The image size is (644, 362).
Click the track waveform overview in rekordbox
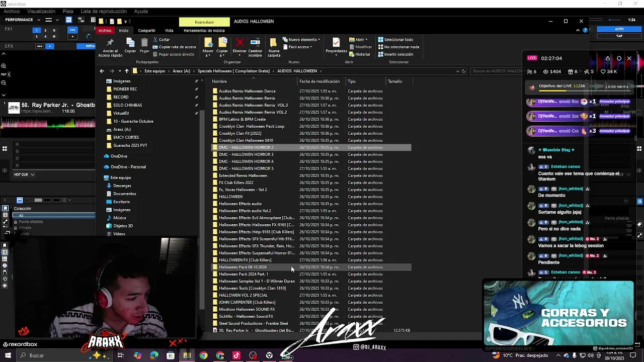tap(48, 122)
